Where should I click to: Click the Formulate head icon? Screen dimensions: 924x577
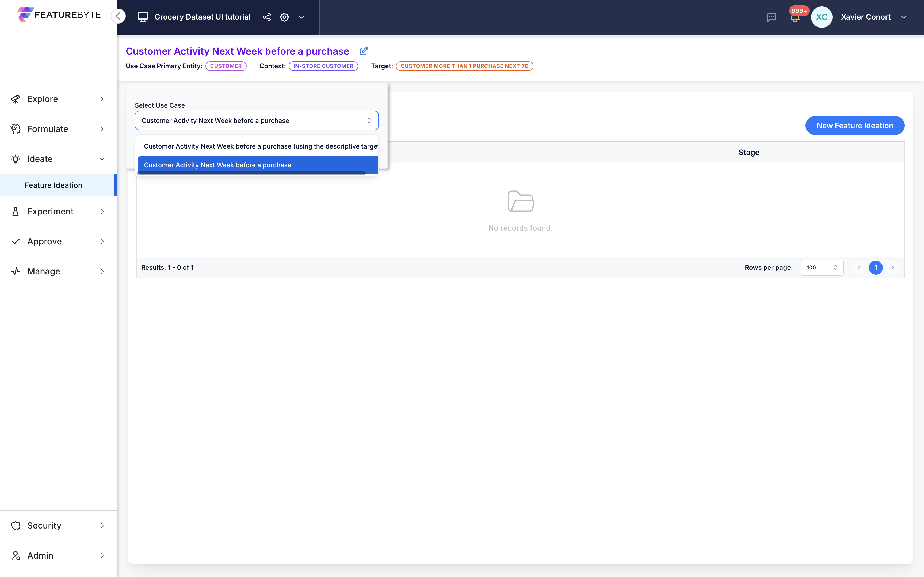[x=15, y=129]
